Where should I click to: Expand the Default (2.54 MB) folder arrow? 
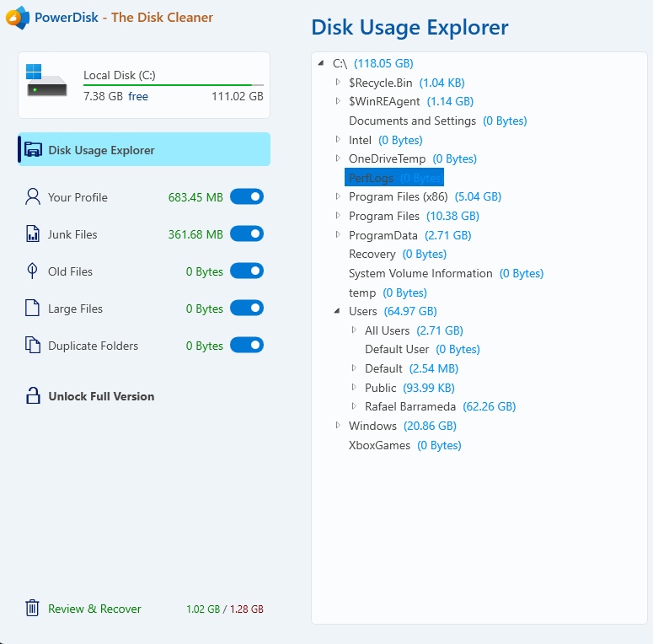click(x=354, y=368)
